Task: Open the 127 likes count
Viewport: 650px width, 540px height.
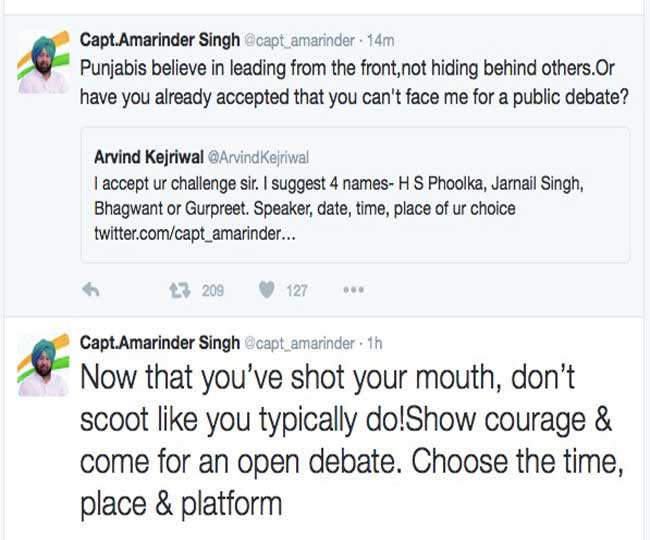Action: [x=297, y=291]
